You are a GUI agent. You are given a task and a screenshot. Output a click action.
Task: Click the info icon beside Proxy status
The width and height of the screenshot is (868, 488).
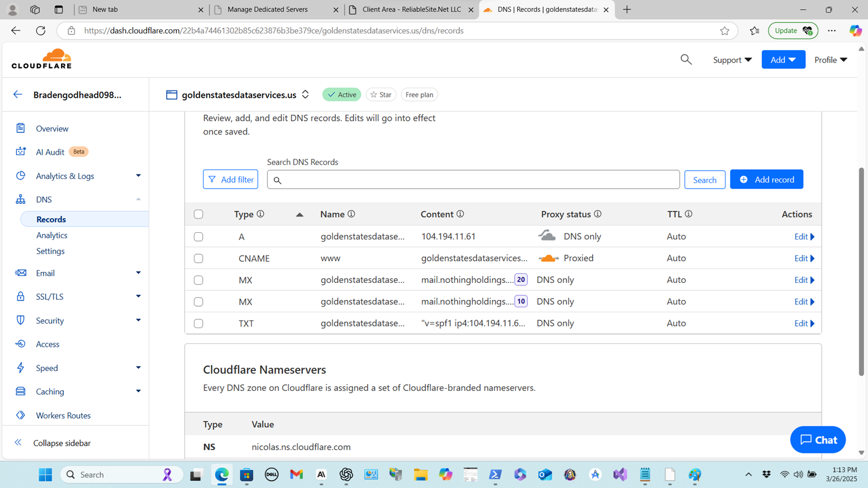tap(598, 214)
